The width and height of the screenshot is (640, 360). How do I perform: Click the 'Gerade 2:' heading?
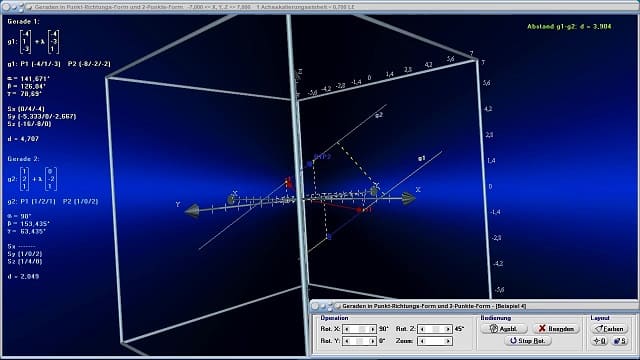[23, 159]
